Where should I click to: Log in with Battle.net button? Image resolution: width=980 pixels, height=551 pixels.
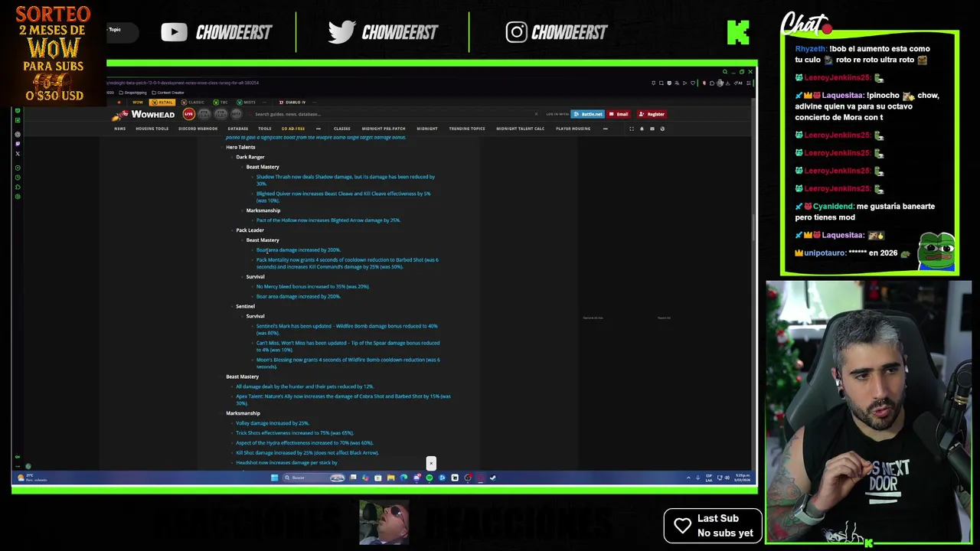pos(588,114)
